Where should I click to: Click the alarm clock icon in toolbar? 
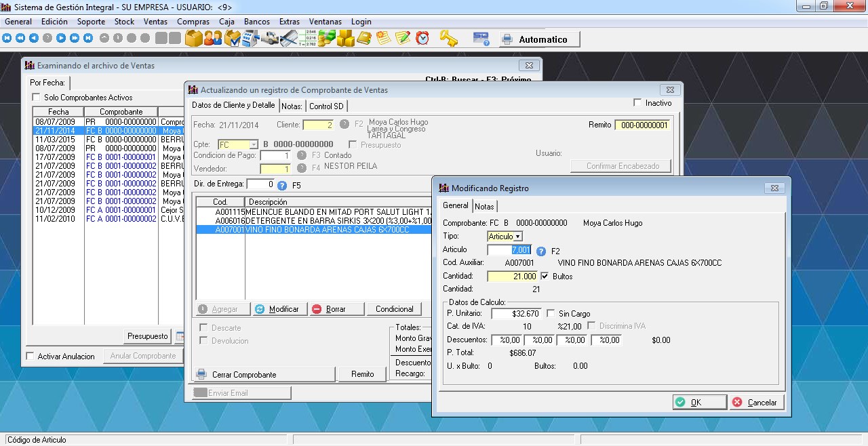pyautogui.click(x=422, y=39)
